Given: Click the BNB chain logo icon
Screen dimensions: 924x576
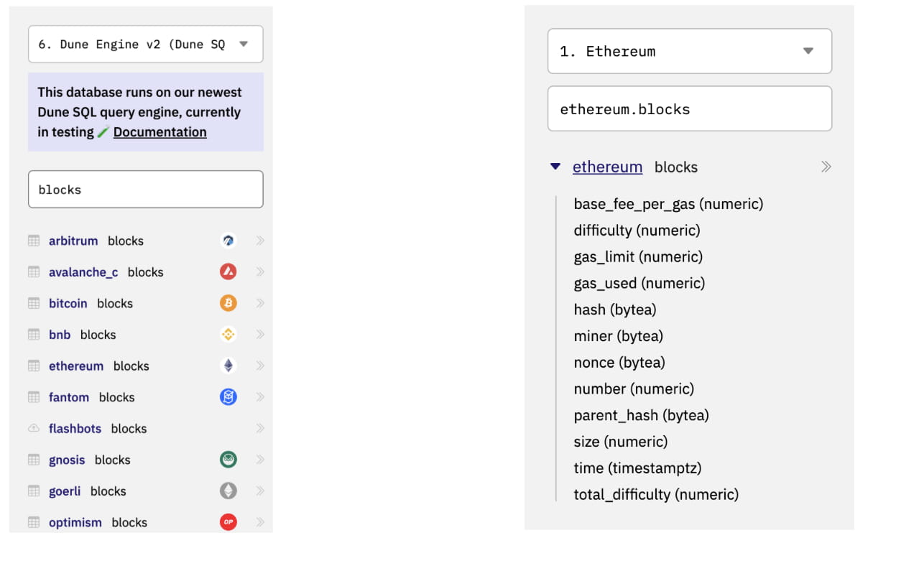Looking at the screenshot, I should coord(228,334).
